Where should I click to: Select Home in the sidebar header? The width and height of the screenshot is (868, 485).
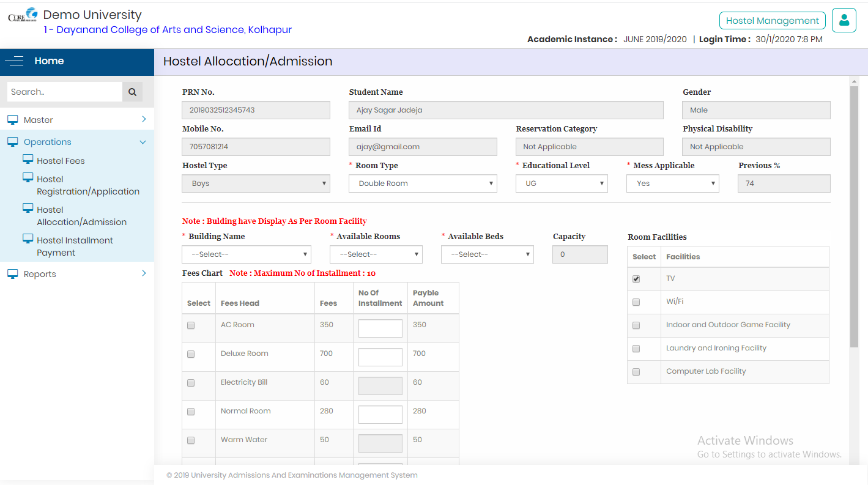click(49, 61)
